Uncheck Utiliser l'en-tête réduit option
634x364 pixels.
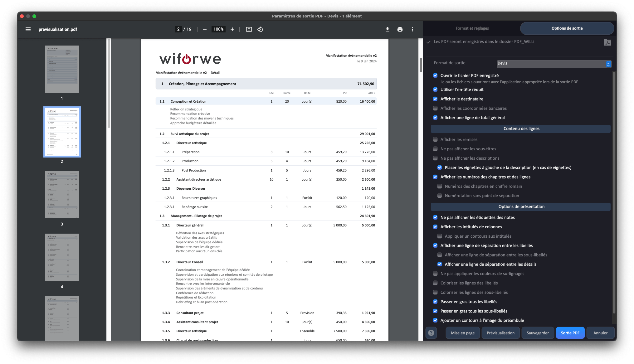pos(435,90)
